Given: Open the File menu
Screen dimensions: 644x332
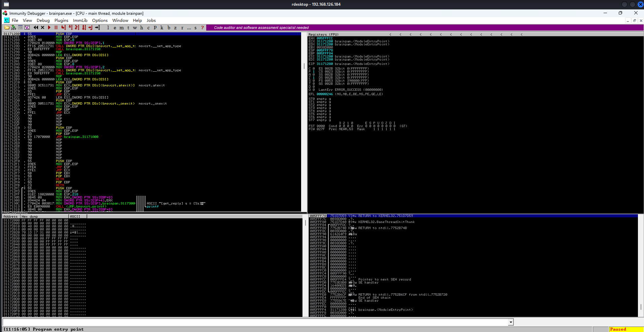Looking at the screenshot, I should (x=15, y=21).
